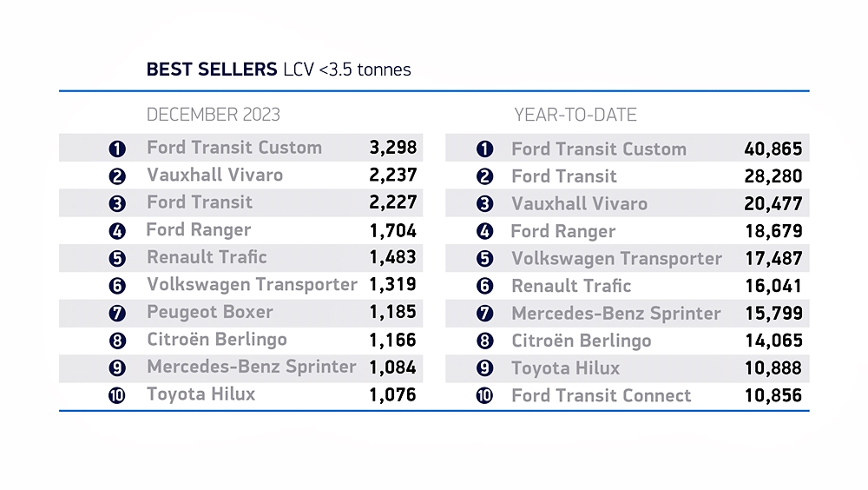Screen dimensions: 868x490
Task: Click the 28,280 Ford Transit year-to-date figure
Action: click(x=773, y=176)
